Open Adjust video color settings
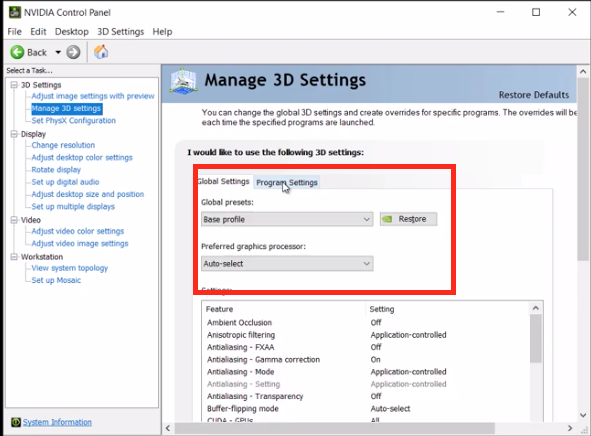591x436 pixels. click(x=78, y=231)
